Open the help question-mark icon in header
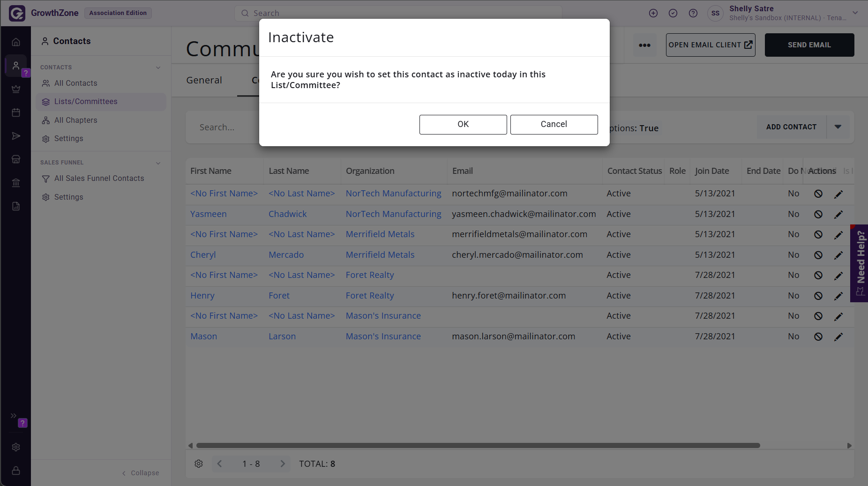This screenshot has width=868, height=486. pos(693,13)
